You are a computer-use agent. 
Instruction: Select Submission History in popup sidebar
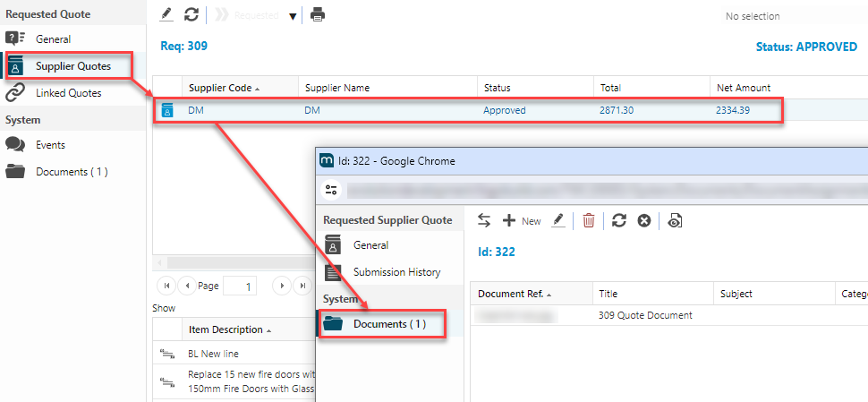point(396,272)
